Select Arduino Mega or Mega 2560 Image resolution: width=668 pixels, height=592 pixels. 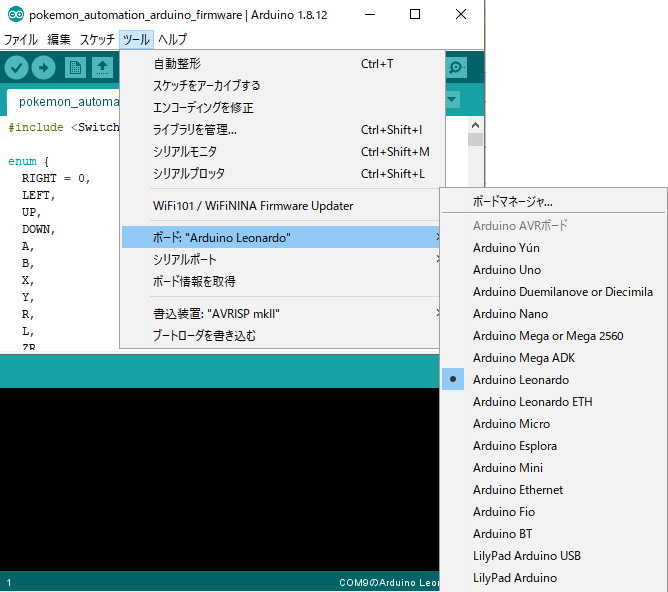tap(554, 336)
